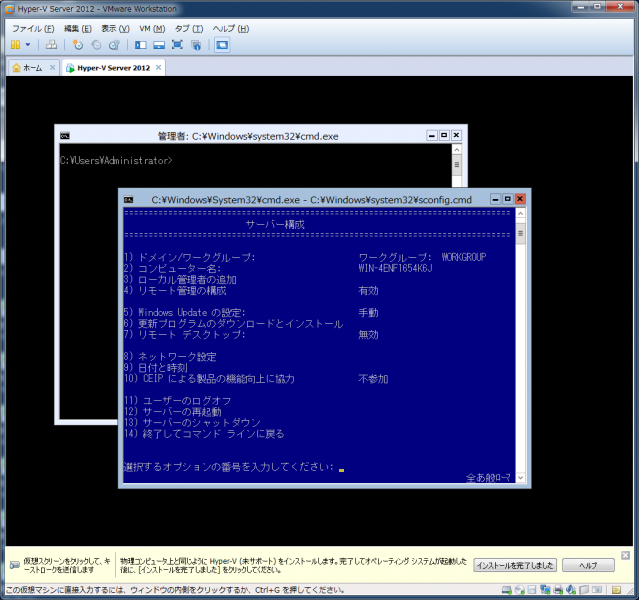639x600 pixels.
Task: Open the ファイル (F) menu
Action: tap(33, 29)
